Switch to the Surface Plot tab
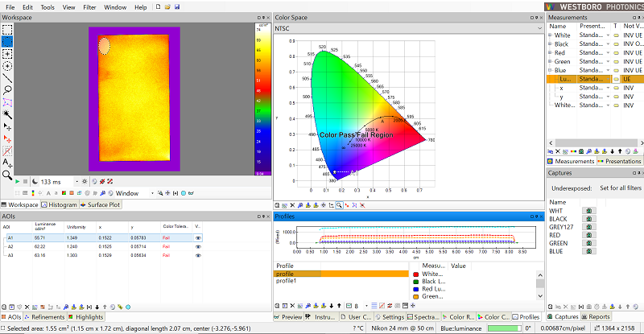The width and height of the screenshot is (644, 334). click(x=100, y=204)
